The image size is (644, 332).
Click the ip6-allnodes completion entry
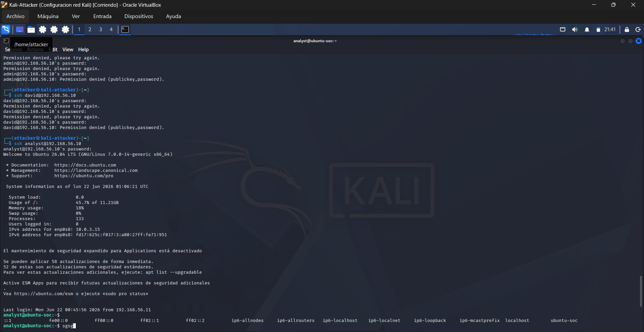(248, 321)
